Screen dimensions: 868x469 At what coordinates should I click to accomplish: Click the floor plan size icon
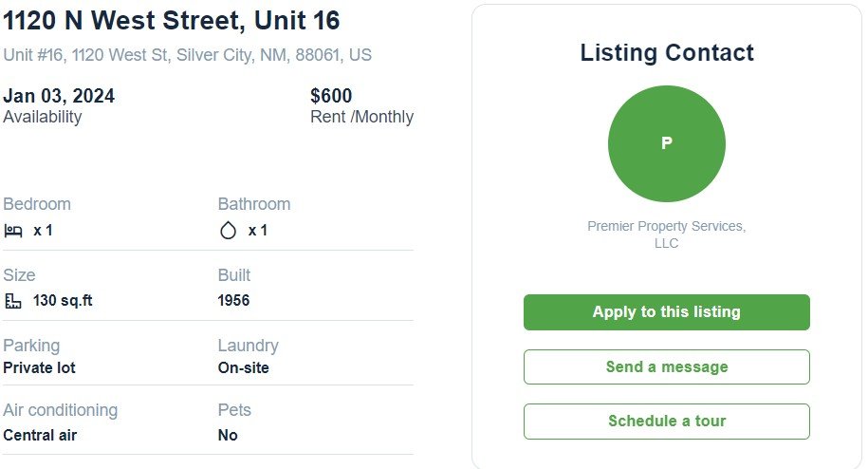point(12,301)
